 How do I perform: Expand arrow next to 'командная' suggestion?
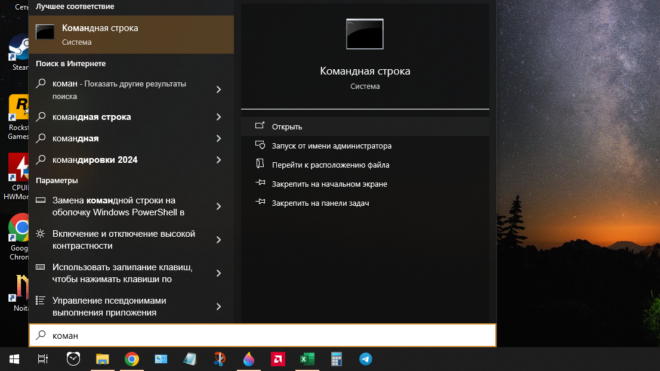pos(218,138)
